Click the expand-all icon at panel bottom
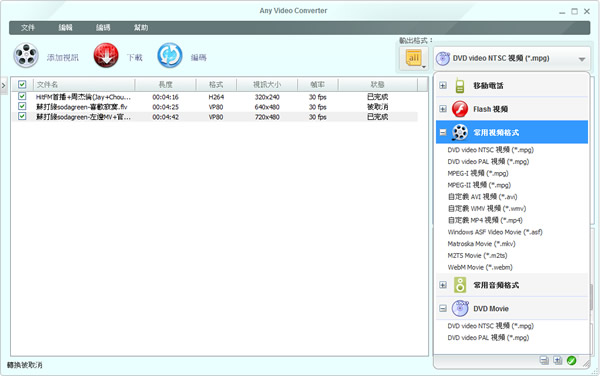Viewport: 600px width, 376px height. 558,360
